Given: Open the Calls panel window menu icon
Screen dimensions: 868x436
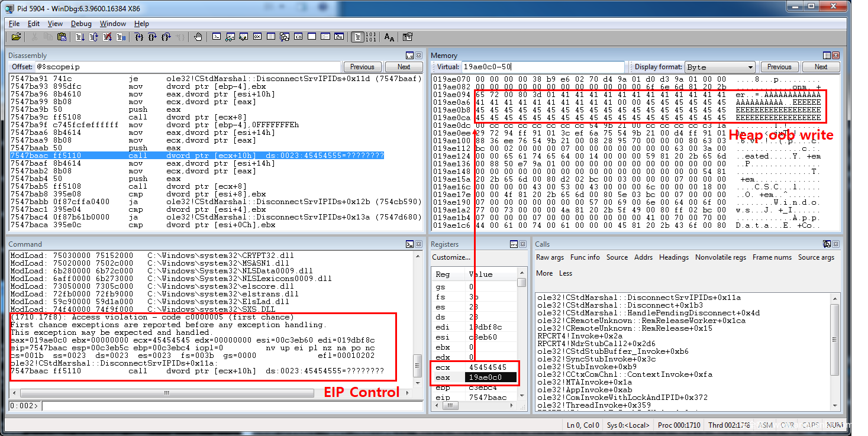Looking at the screenshot, I should coord(827,244).
